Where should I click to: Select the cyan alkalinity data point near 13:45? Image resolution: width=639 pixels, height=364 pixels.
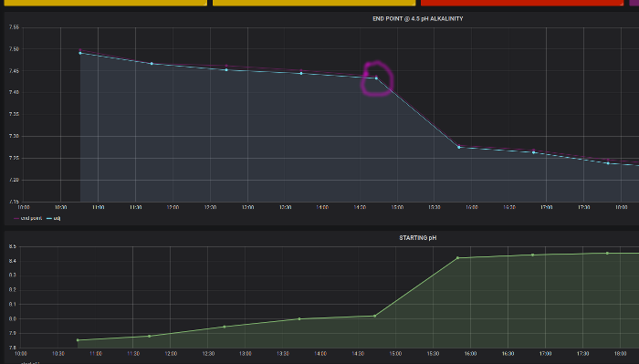tap(301, 74)
